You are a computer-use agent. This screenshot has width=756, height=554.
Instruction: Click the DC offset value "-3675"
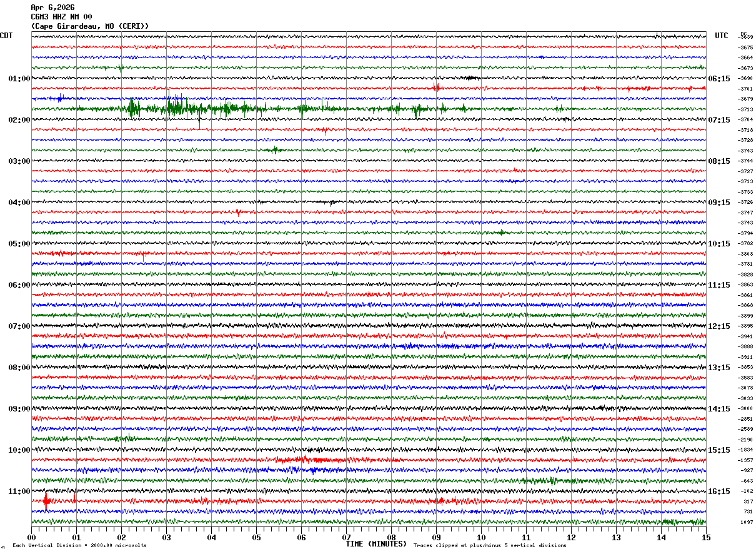[x=745, y=48]
